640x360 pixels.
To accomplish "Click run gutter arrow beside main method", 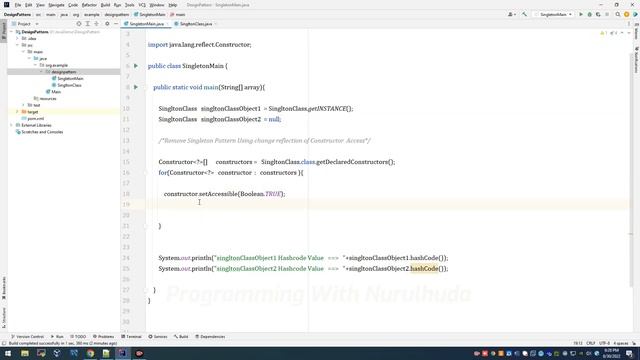I will [x=136, y=87].
